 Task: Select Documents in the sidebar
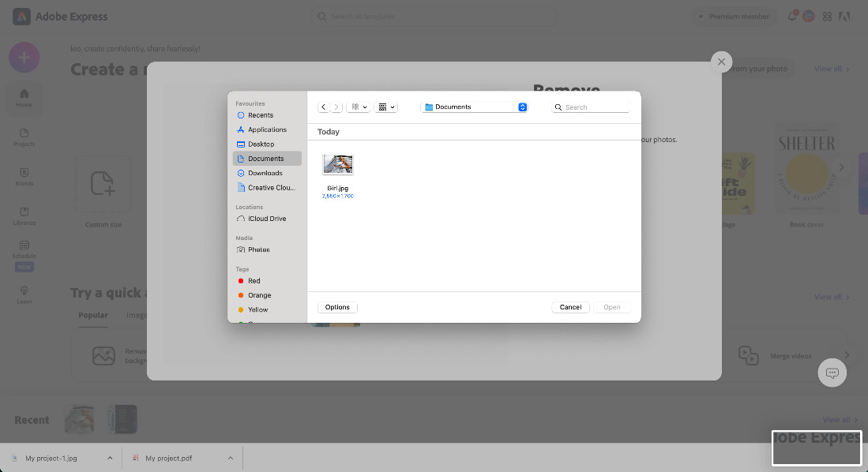267,159
